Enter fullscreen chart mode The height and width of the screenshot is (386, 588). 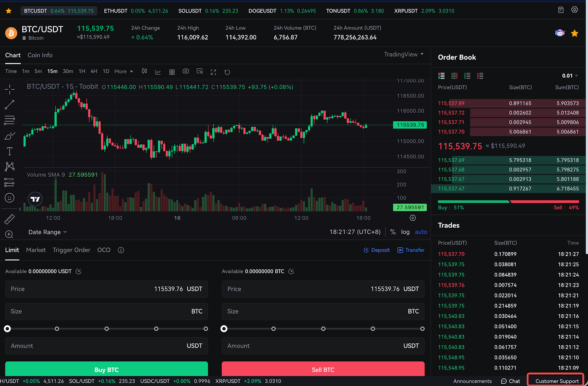(214, 72)
